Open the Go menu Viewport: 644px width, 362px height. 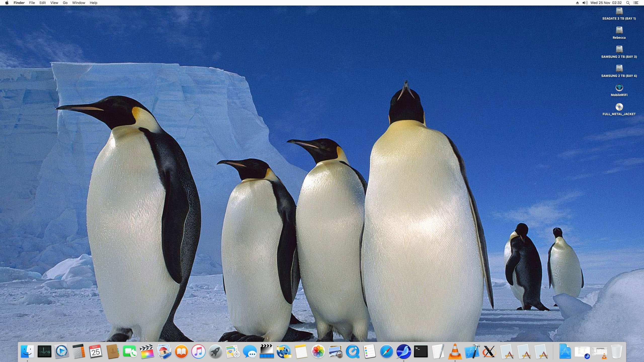pyautogui.click(x=65, y=3)
